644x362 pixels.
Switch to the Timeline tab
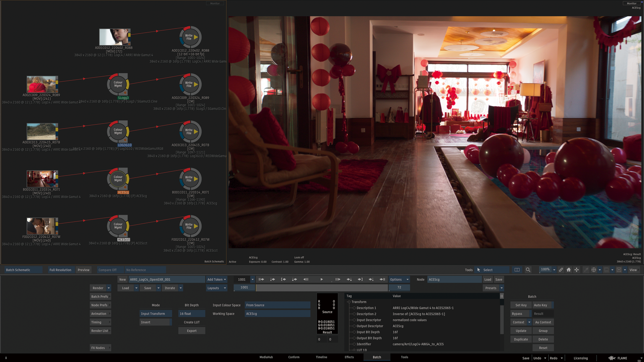click(x=321, y=357)
